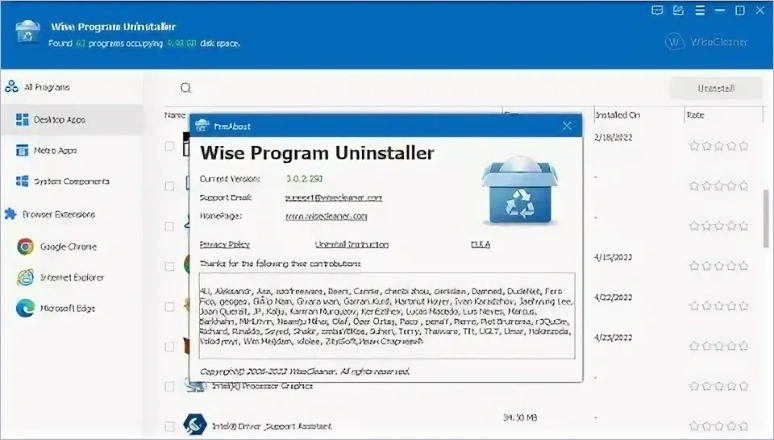The width and height of the screenshot is (774, 440).
Task: Sort by Name column header
Action: [x=175, y=115]
